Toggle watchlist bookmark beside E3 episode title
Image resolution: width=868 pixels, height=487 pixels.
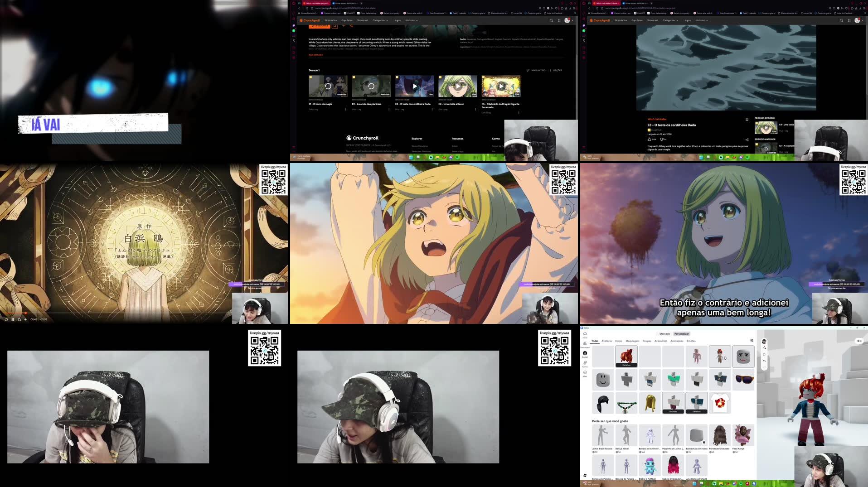coord(747,120)
